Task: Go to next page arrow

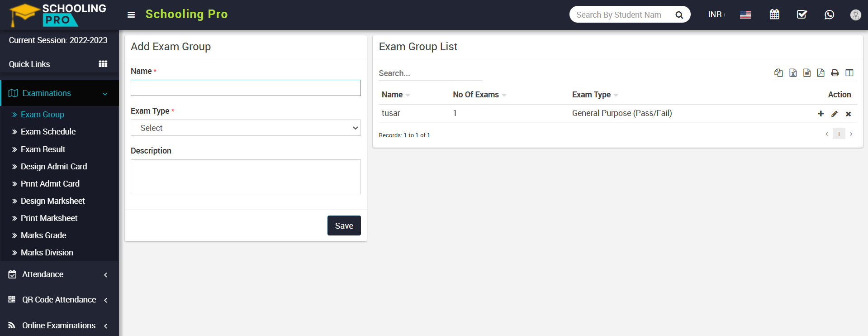Action: click(851, 134)
